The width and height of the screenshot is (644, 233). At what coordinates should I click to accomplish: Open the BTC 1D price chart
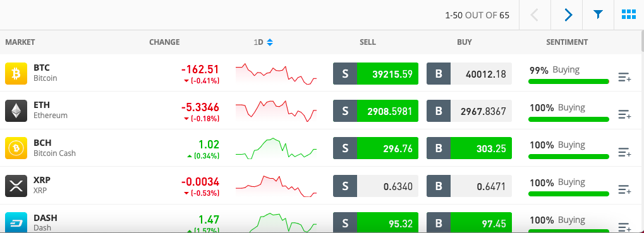276,74
